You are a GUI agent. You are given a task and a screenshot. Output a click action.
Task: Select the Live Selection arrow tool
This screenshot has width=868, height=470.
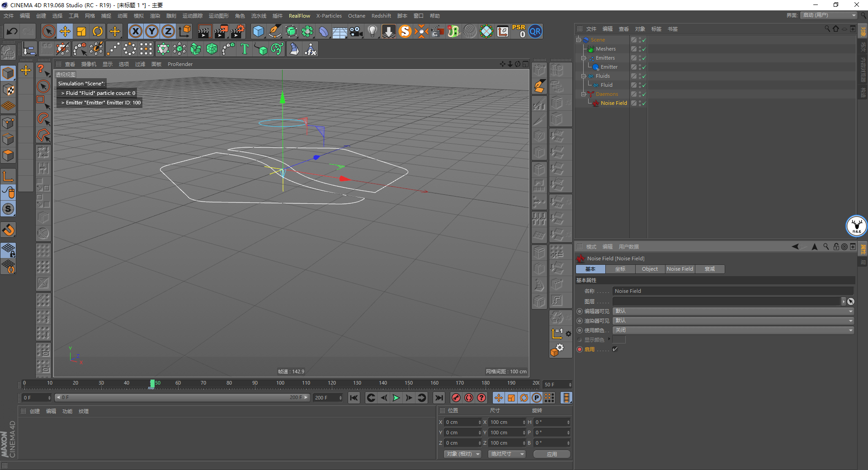pyautogui.click(x=48, y=31)
